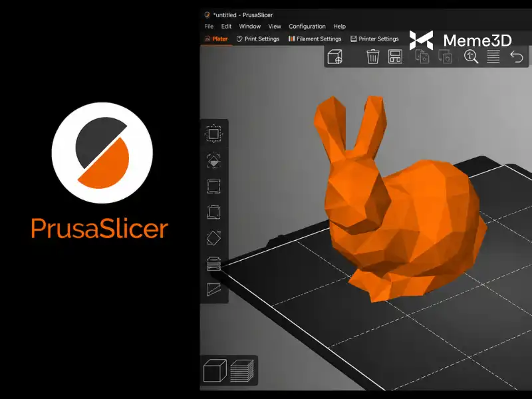Select the Move tool in left toolbar

tap(213, 134)
